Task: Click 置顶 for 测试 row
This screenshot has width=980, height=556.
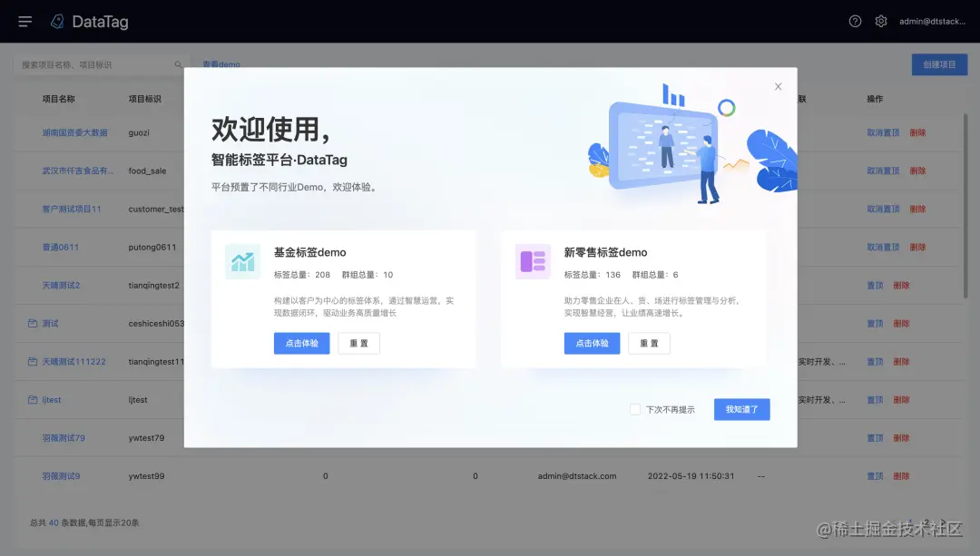Action: pos(875,324)
